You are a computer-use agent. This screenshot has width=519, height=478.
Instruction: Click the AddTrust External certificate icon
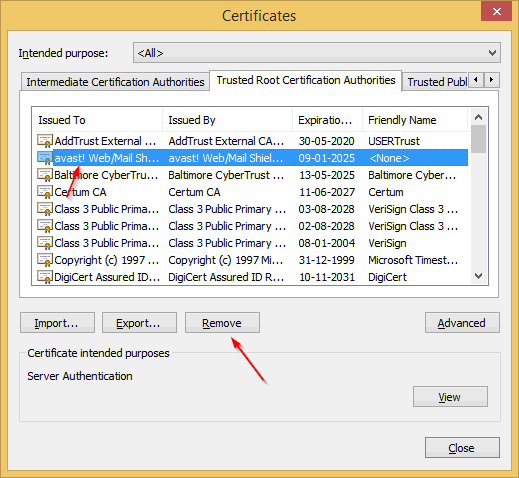tap(45, 141)
